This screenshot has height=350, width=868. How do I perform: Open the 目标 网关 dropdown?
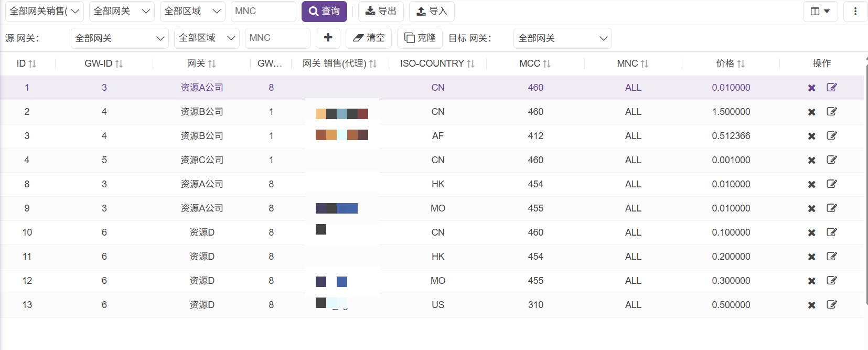pyautogui.click(x=562, y=38)
